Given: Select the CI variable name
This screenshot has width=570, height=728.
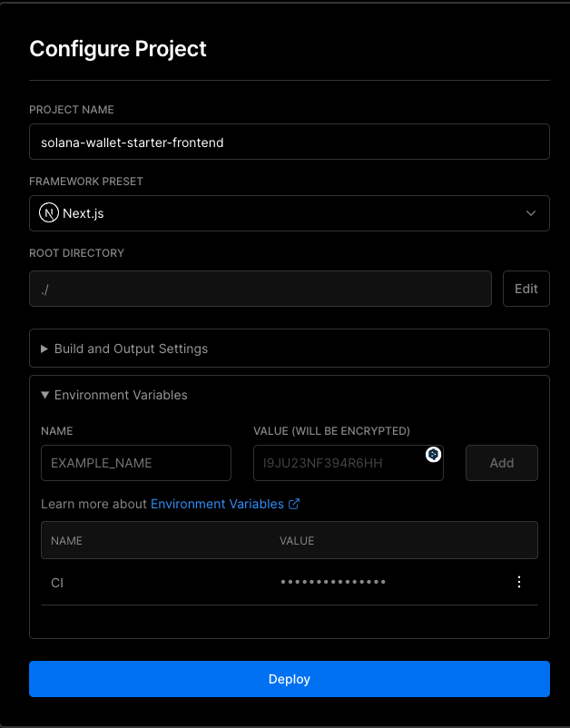Looking at the screenshot, I should point(57,583).
